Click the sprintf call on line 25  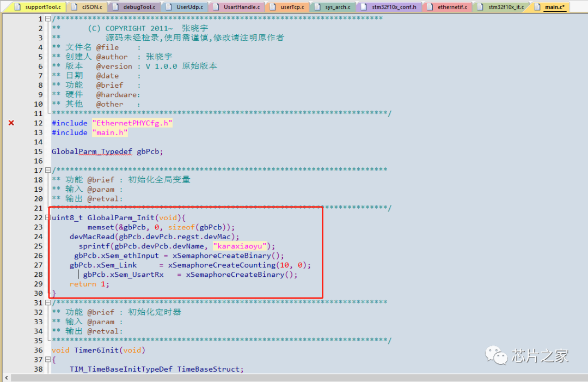(94, 246)
